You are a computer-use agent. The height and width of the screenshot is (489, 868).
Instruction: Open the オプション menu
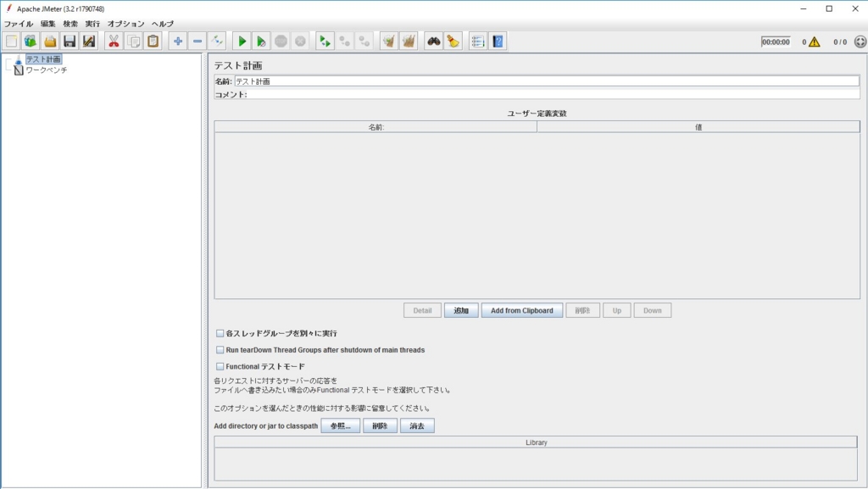pos(125,24)
